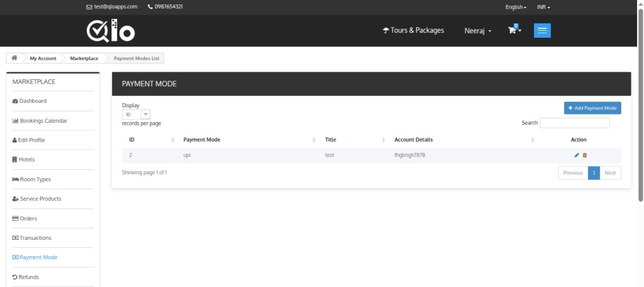Open the shopping cart icon
This screenshot has width=644, height=287.
tap(512, 30)
